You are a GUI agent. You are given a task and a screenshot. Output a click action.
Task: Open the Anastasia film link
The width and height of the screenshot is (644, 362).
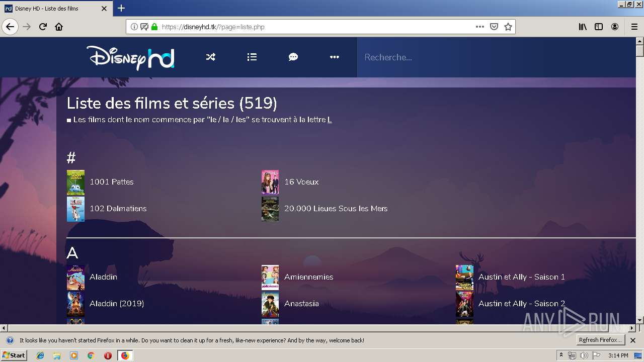[x=301, y=304]
